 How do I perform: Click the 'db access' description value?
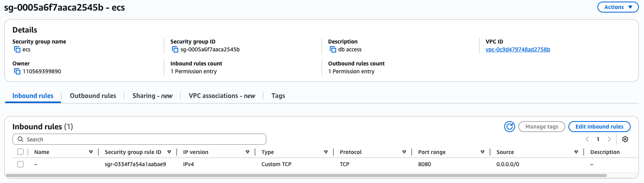(x=350, y=49)
